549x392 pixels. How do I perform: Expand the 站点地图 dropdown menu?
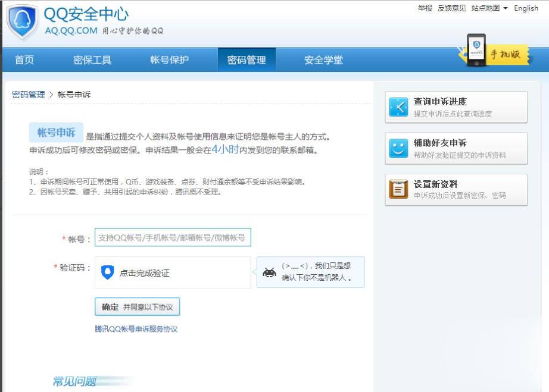pos(489,8)
